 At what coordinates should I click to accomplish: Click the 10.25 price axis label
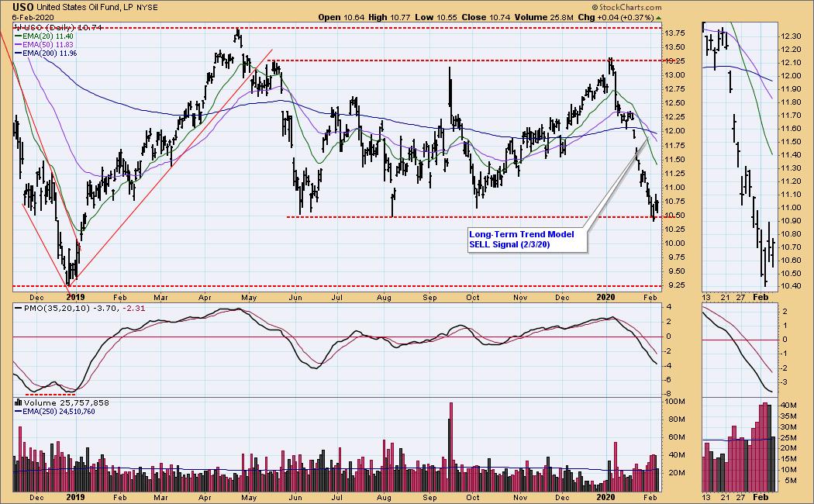[x=675, y=230]
